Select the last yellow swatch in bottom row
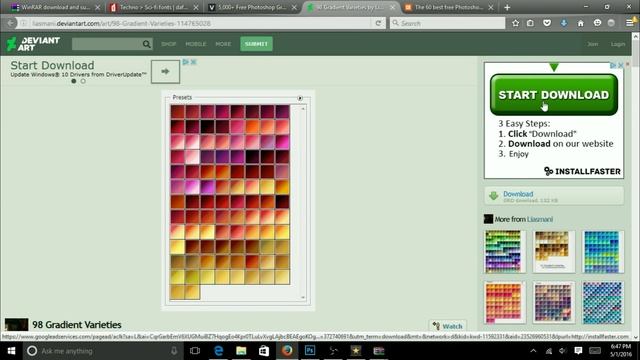The width and height of the screenshot is (640, 360). [x=192, y=291]
